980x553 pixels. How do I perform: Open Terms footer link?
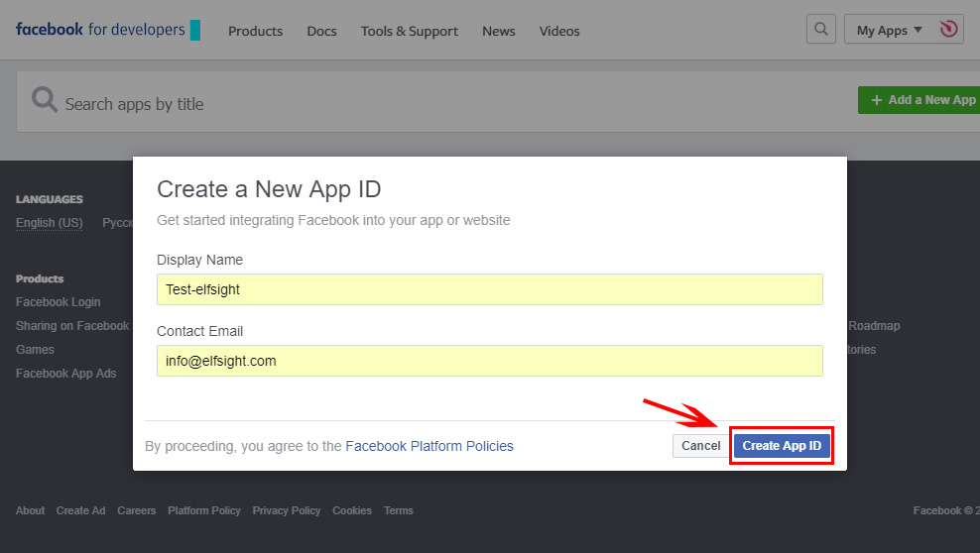[399, 510]
